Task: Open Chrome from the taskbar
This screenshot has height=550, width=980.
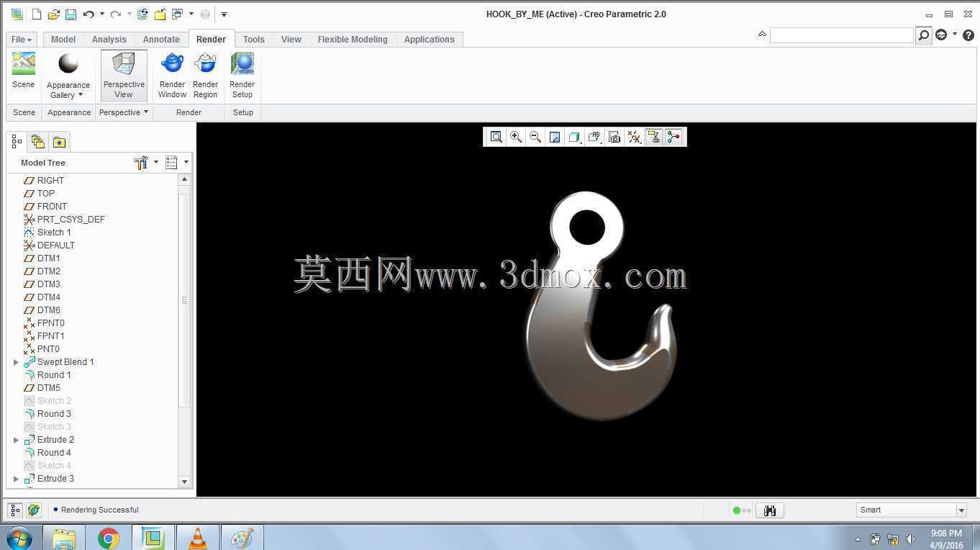Action: pos(109,538)
